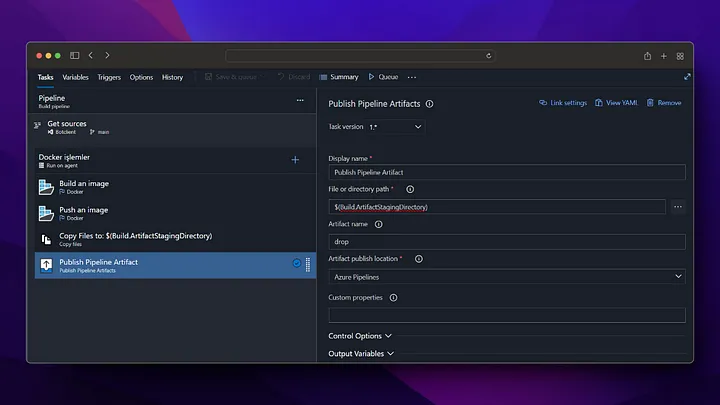Click the Discard button
Screen dimensions: 720x405
[294, 77]
